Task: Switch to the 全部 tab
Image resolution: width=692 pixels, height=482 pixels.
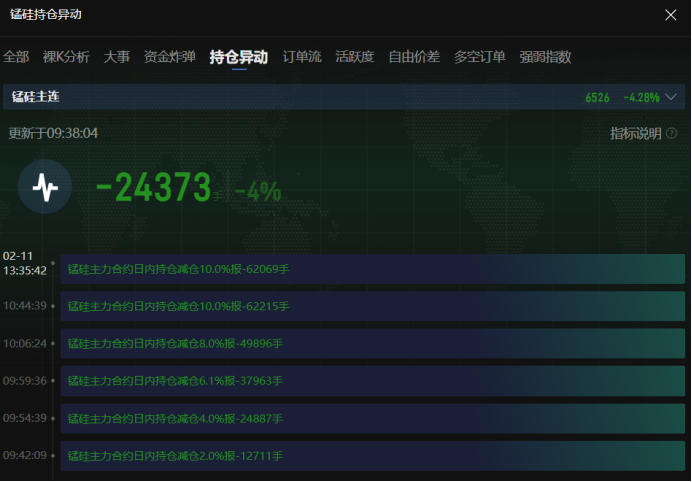Action: click(16, 57)
